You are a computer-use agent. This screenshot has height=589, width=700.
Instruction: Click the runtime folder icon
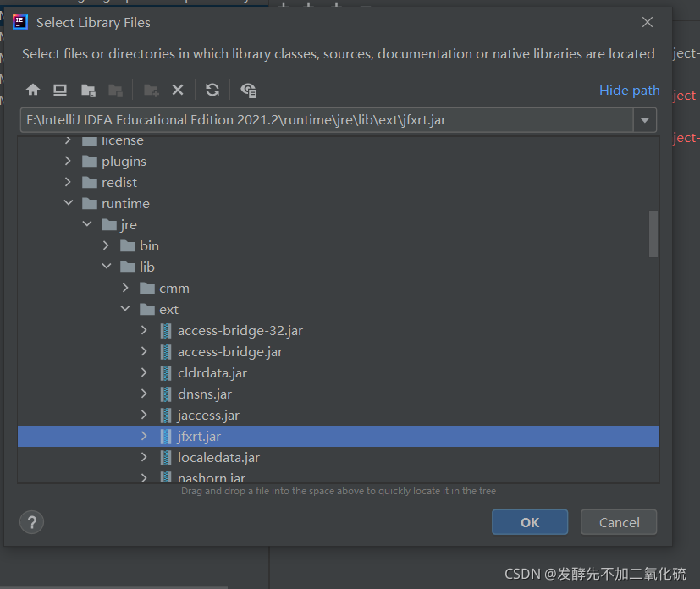click(x=90, y=204)
